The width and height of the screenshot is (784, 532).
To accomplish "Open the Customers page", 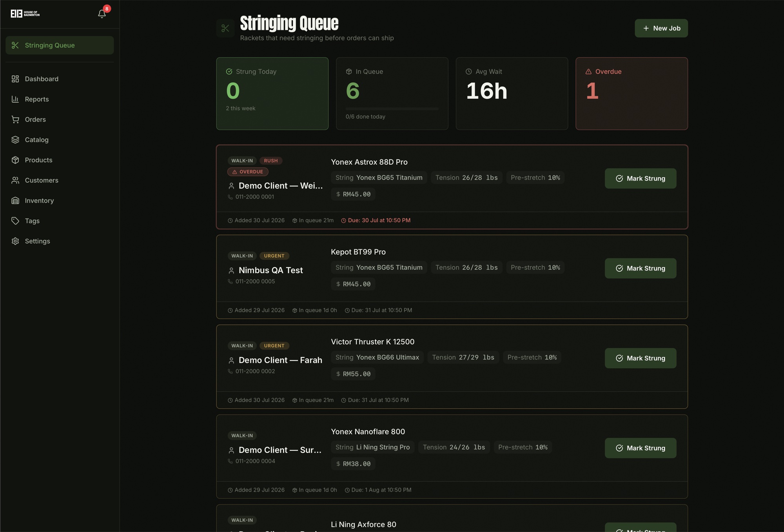I will 60,180.
